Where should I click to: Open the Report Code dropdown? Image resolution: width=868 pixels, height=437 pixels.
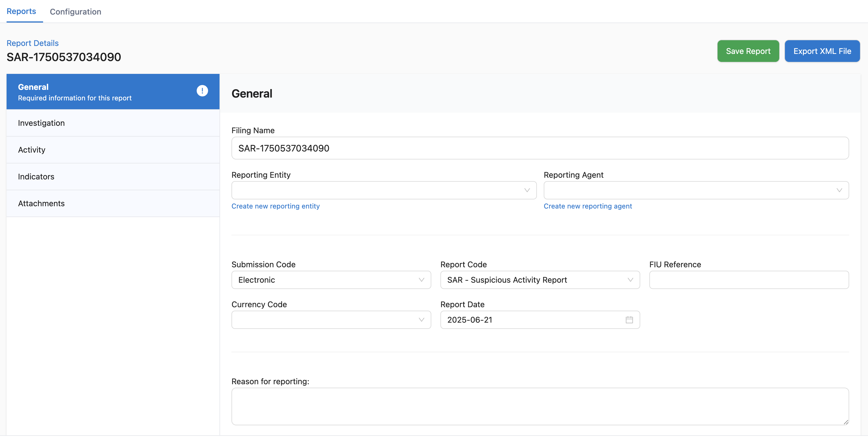540,280
